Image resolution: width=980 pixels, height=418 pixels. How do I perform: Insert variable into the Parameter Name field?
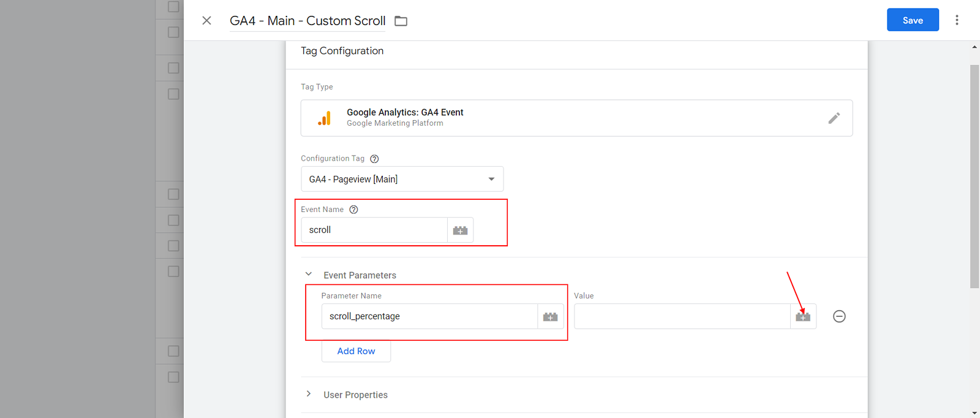point(550,317)
